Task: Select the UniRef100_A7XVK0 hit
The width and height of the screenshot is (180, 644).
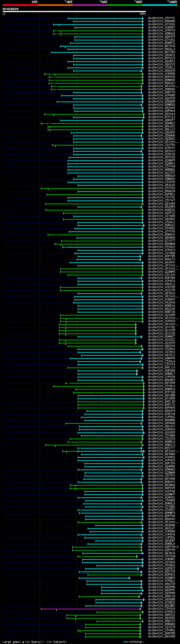Action: [x=161, y=24]
